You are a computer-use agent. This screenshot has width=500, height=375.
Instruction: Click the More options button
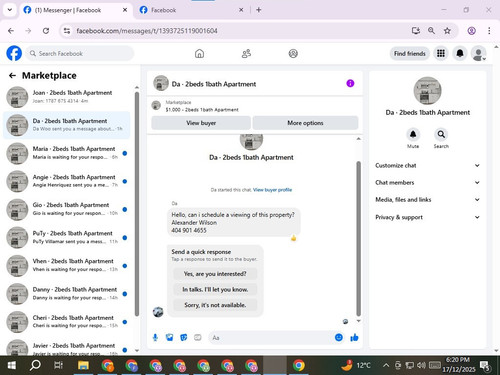(305, 123)
